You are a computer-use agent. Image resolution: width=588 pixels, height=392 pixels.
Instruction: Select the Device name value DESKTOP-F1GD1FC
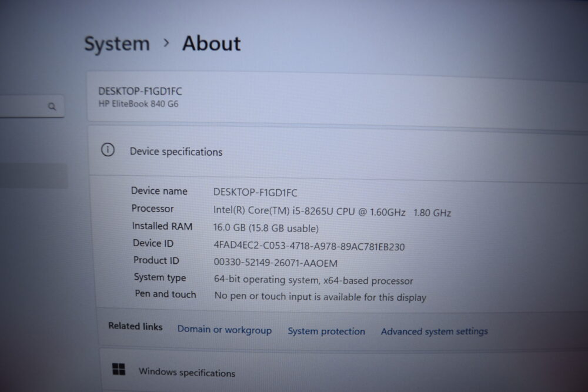coord(255,193)
